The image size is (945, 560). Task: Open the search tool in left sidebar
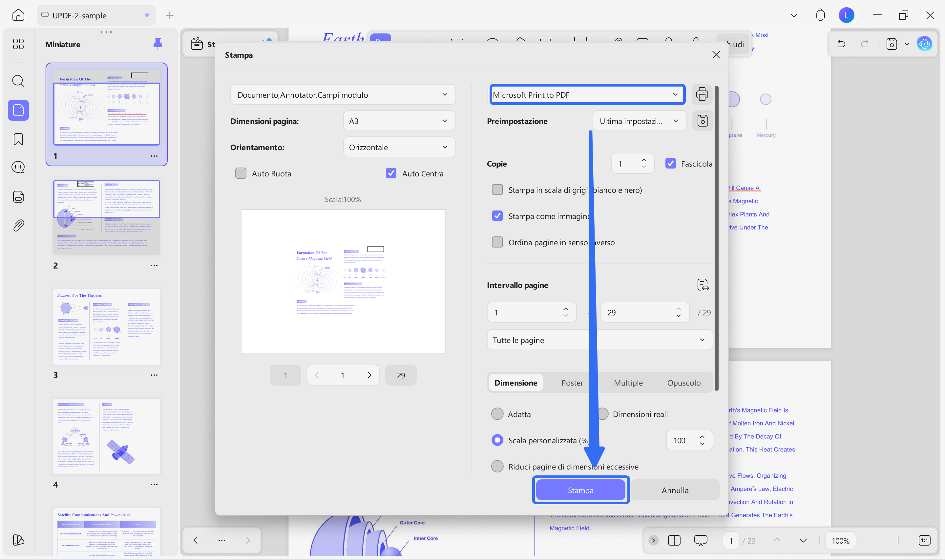click(18, 81)
